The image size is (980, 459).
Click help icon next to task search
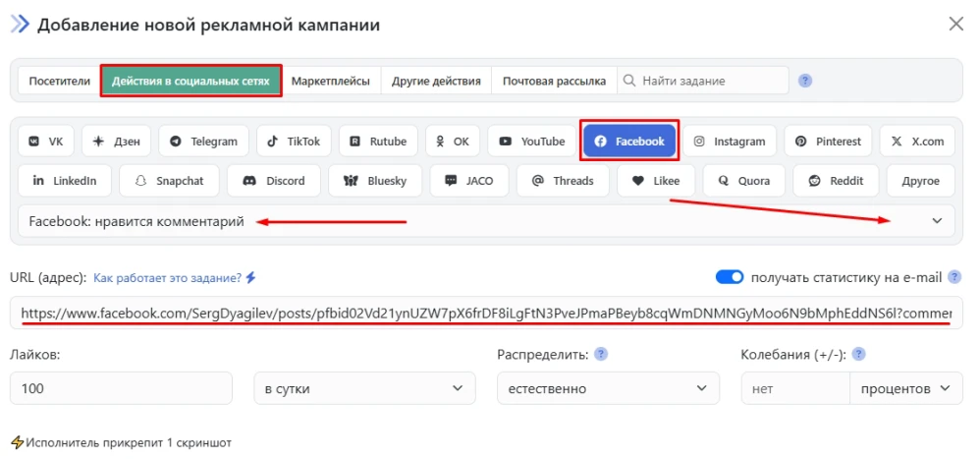click(805, 81)
